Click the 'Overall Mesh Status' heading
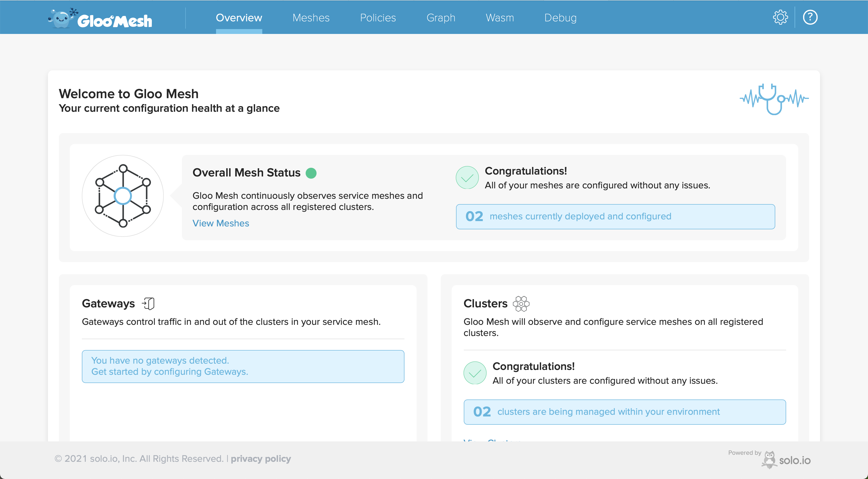The height and width of the screenshot is (479, 868). (246, 173)
